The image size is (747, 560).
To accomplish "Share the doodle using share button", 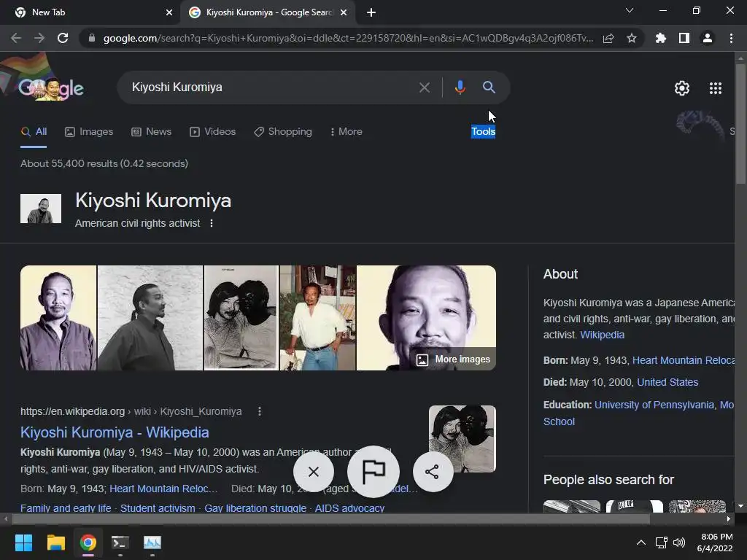I will [x=433, y=472].
